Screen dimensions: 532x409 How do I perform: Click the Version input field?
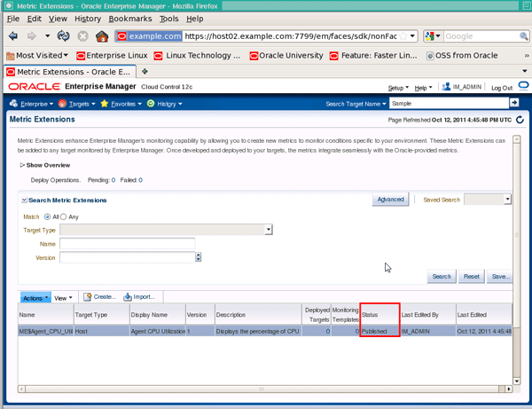coord(127,257)
